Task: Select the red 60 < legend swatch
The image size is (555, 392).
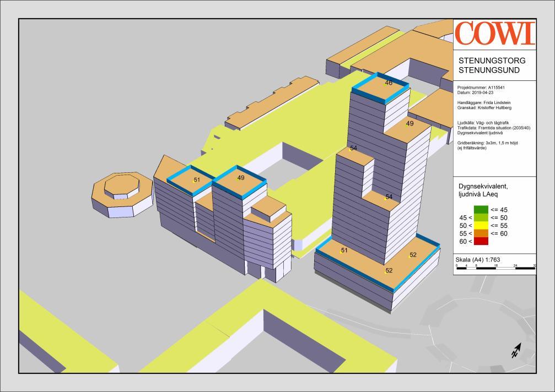Action: click(x=481, y=241)
